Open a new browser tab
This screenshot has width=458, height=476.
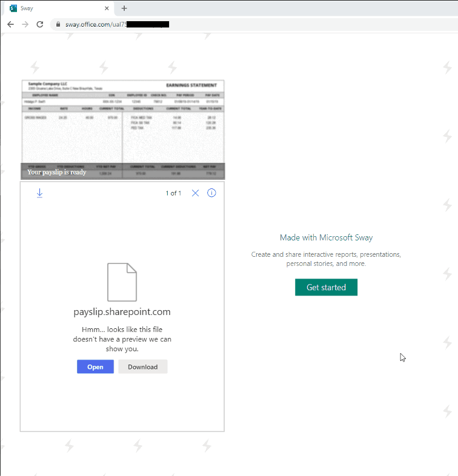click(124, 8)
